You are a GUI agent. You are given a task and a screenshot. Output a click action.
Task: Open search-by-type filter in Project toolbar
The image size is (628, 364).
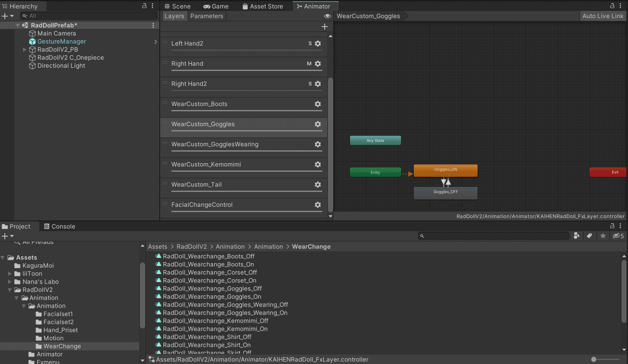[577, 236]
